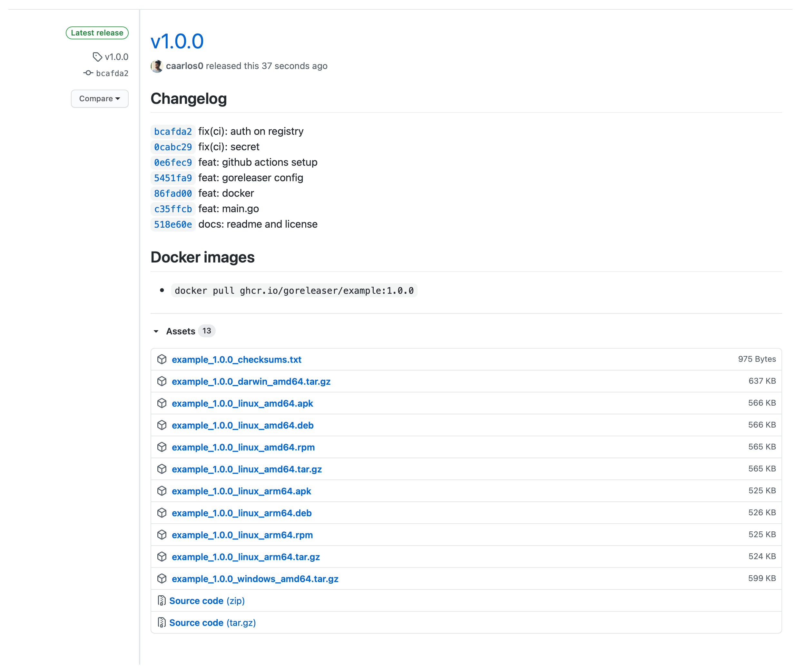Download example_1.0.0_linux_amd64.apk
Image resolution: width=806 pixels, height=672 pixels.
pyautogui.click(x=242, y=403)
